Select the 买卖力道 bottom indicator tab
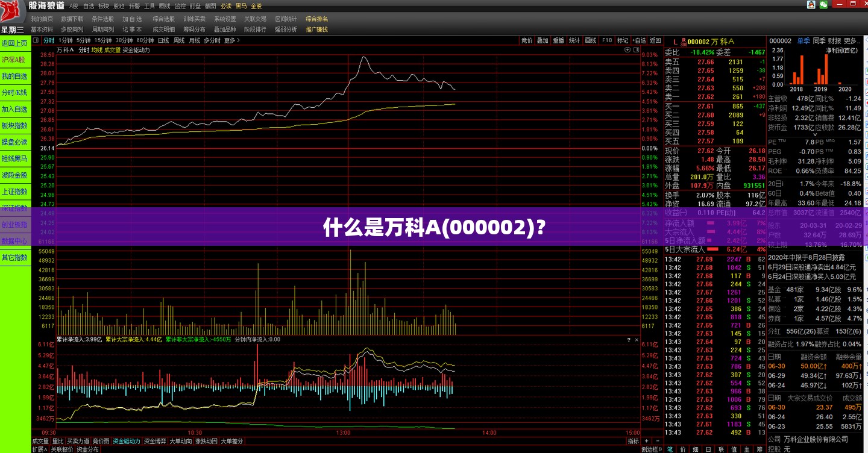Screen dimensions: 868x453 coord(78,442)
